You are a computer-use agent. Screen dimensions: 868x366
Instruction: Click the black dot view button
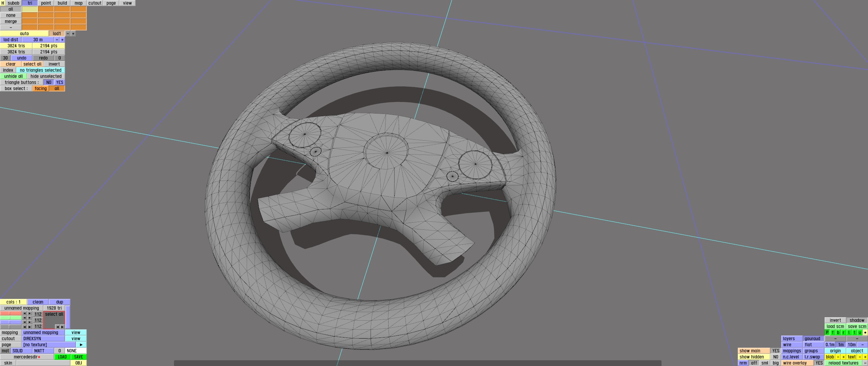865,332
